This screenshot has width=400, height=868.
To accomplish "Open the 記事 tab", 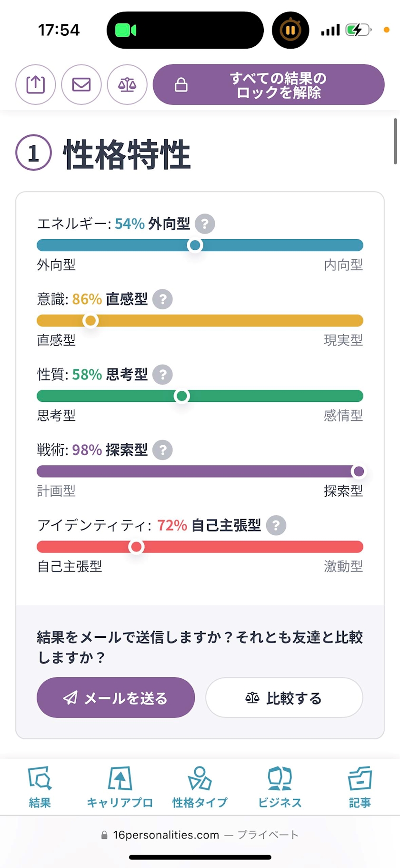I will 360,787.
